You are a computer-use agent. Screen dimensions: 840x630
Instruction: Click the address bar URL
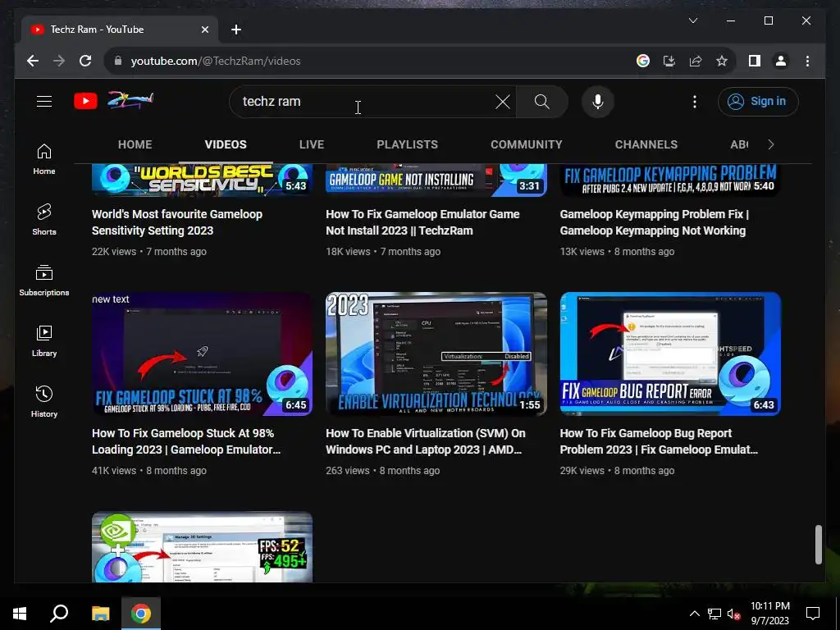coord(216,61)
